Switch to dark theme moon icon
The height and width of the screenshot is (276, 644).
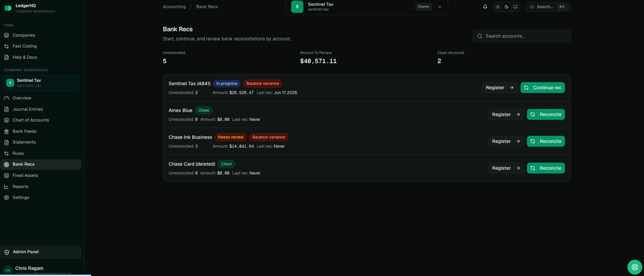(x=507, y=7)
